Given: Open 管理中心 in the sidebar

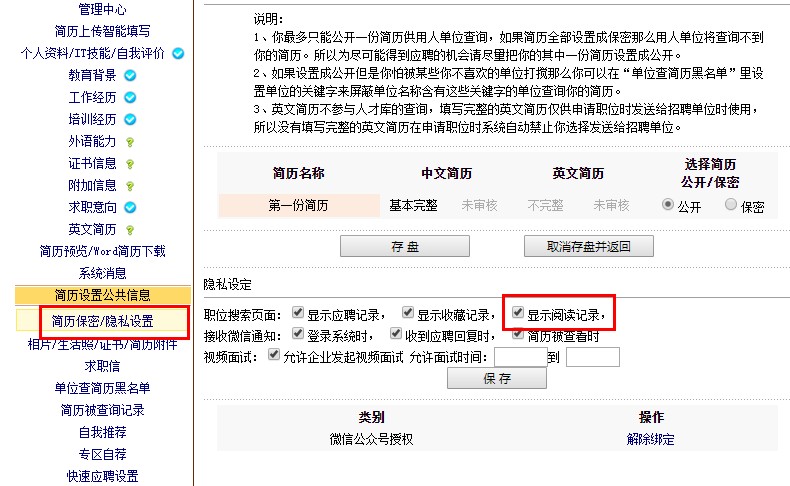Looking at the screenshot, I should point(102,9).
